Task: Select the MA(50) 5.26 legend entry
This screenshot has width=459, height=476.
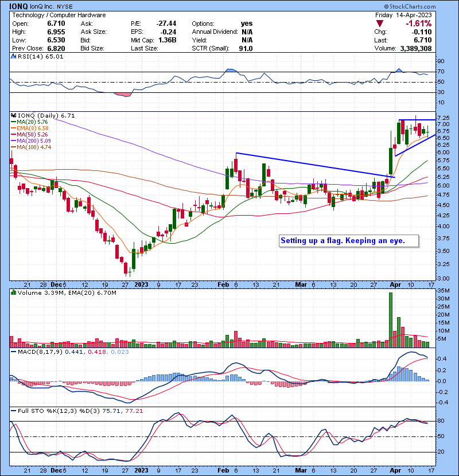Action: pyautogui.click(x=29, y=134)
